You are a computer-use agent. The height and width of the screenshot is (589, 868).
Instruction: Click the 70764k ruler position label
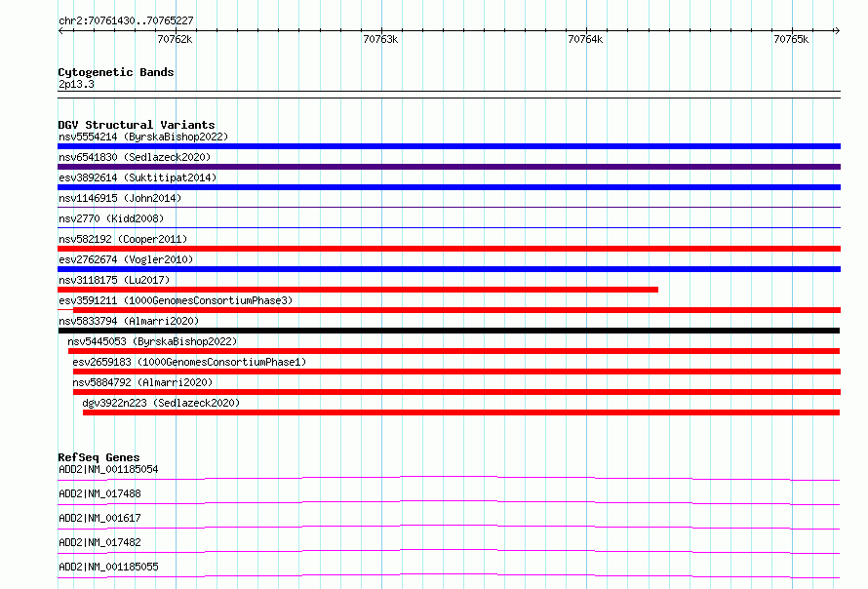point(586,39)
